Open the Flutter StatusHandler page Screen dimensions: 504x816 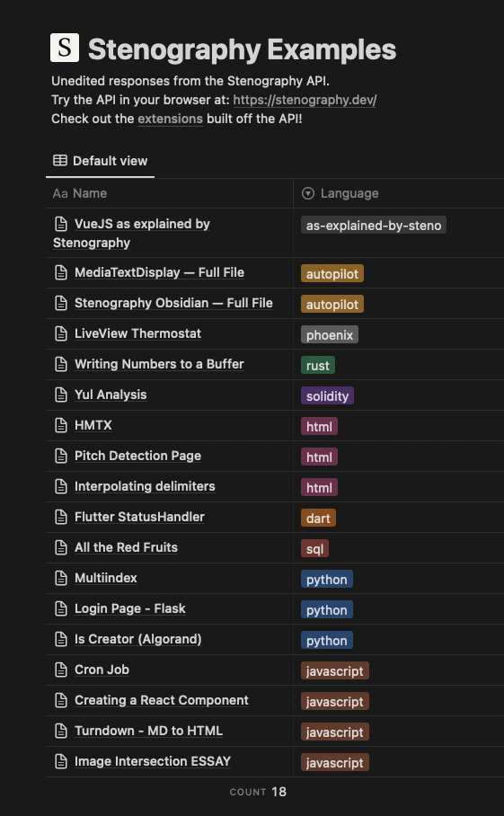[139, 518]
